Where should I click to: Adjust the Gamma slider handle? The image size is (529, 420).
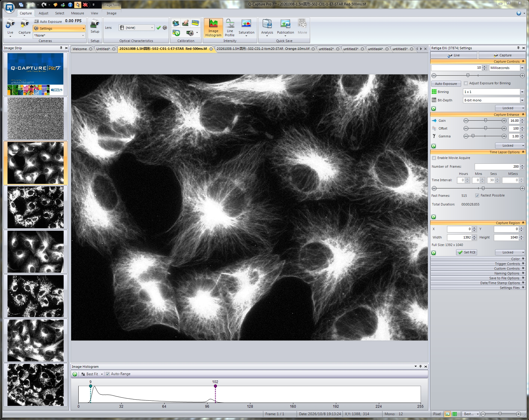click(x=473, y=136)
